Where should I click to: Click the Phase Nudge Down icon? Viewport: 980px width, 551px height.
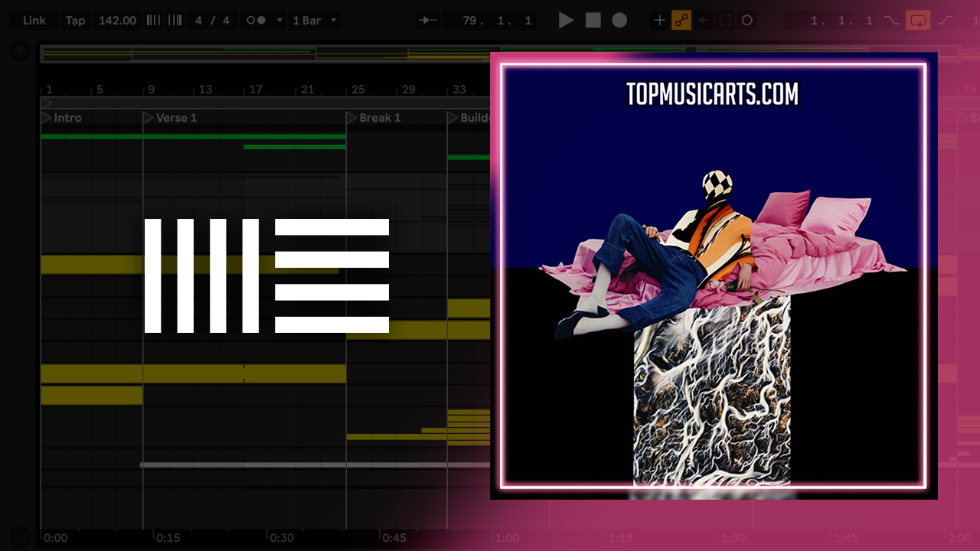tap(153, 21)
